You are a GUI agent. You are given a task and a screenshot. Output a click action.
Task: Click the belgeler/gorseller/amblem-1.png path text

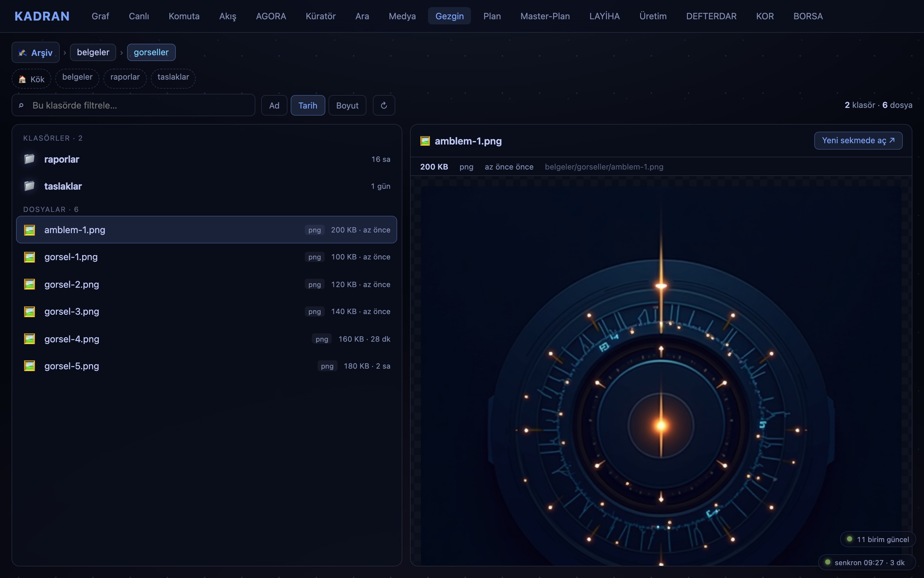tap(604, 167)
